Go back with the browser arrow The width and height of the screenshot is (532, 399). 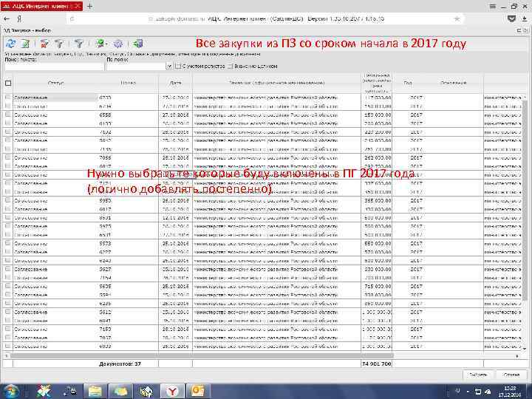7,19
